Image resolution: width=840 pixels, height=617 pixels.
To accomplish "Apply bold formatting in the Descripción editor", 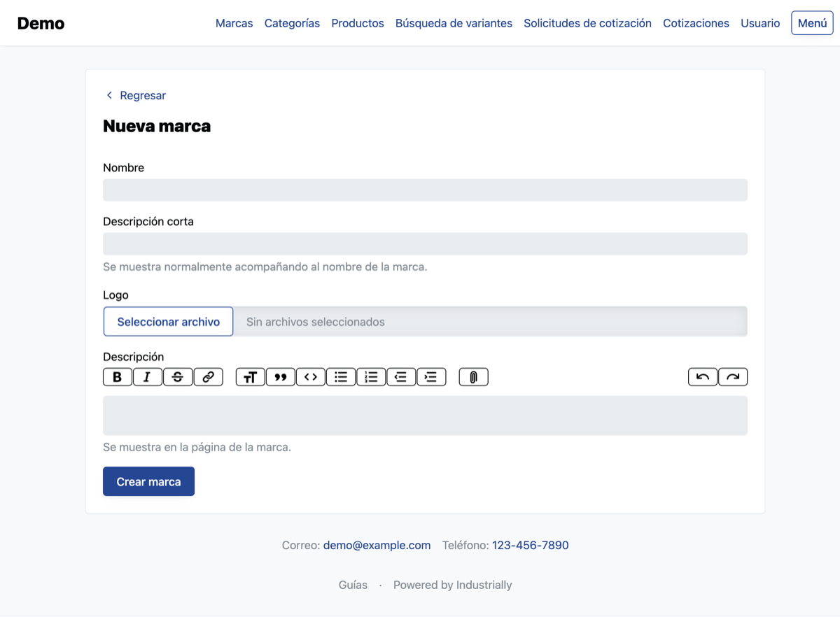I will point(117,376).
